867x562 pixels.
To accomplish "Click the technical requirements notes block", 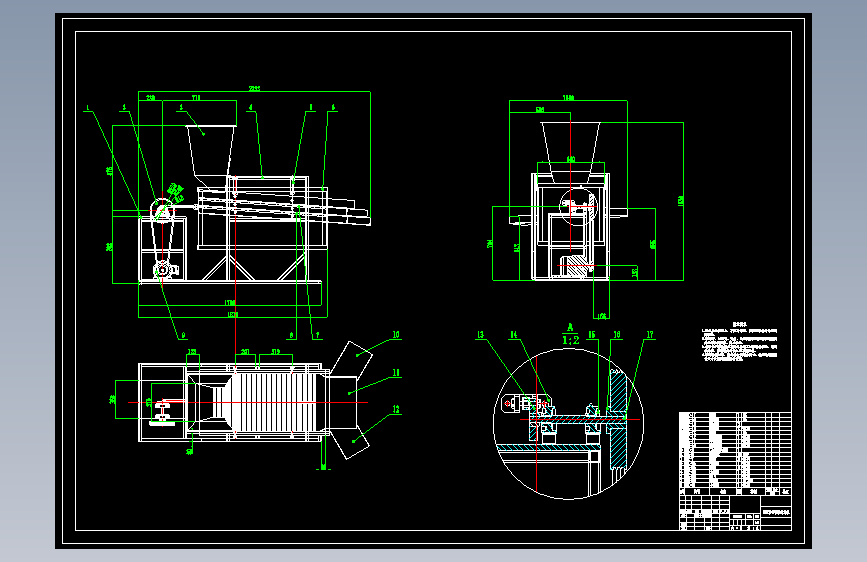I will pos(740,342).
